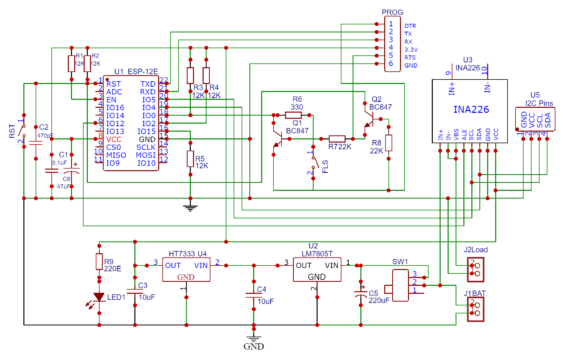The width and height of the screenshot is (563, 360).
Task: Select the R2 12K resistor symbol
Action: [87, 64]
